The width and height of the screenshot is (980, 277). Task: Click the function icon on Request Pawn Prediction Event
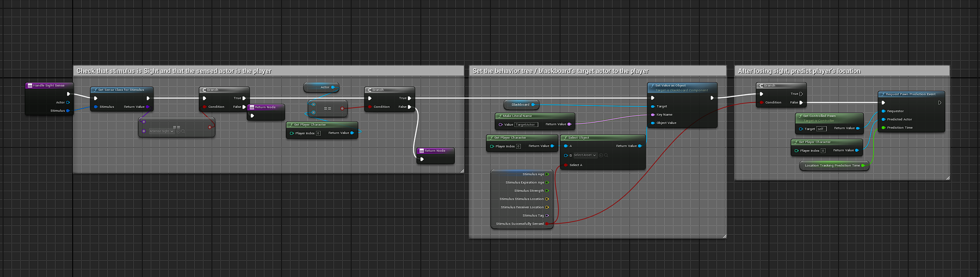883,94
